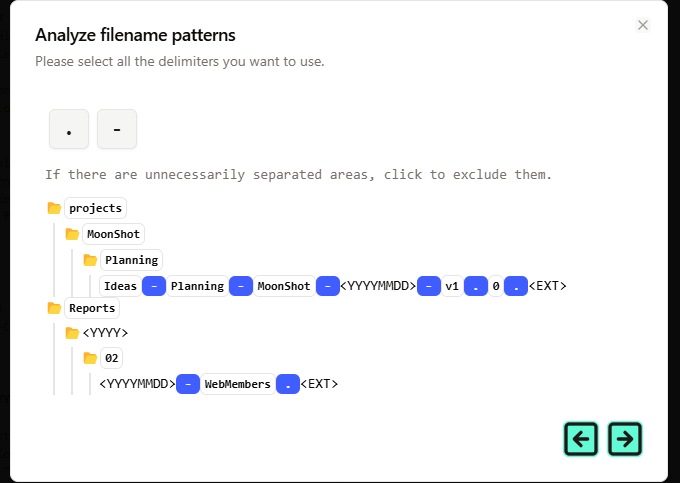Click the 02 folder icon
Viewport: 680px width, 483px height.
[90, 358]
